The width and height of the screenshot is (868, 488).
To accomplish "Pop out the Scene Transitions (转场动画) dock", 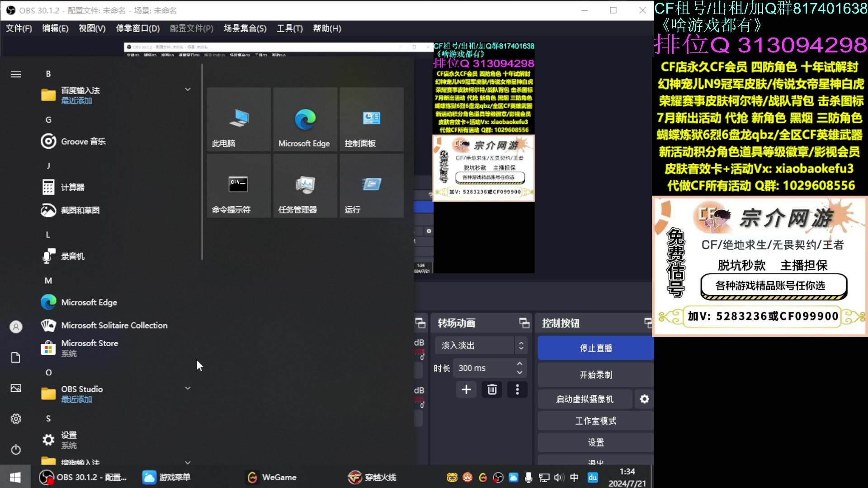I will [524, 323].
